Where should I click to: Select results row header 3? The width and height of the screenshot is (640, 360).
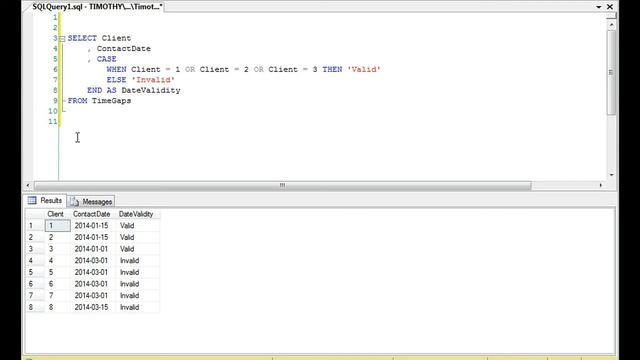pyautogui.click(x=35, y=249)
